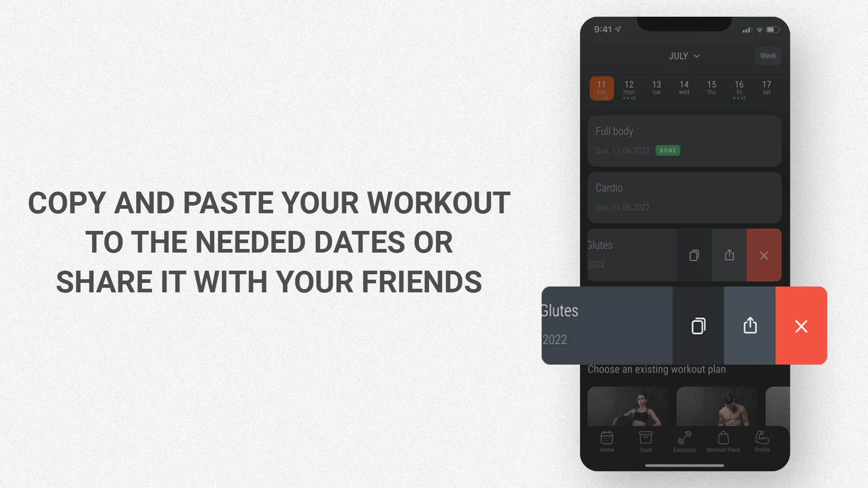Click the copy icon on Glutes workout

[x=698, y=325]
